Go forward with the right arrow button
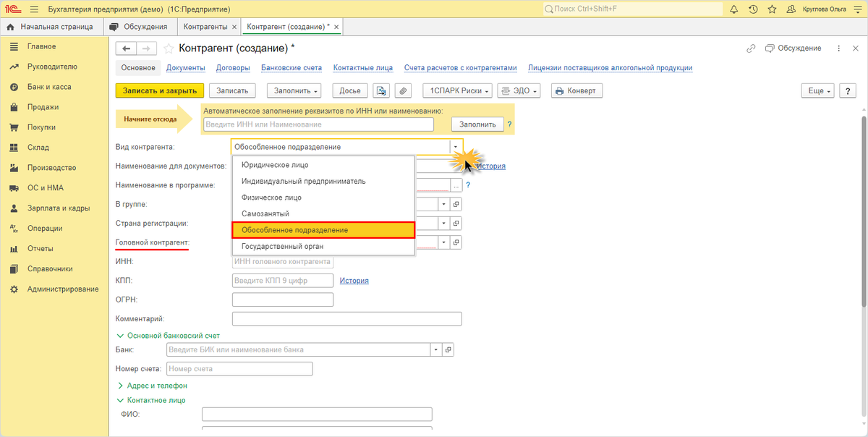Image resolution: width=868 pixels, height=437 pixels. [x=147, y=48]
